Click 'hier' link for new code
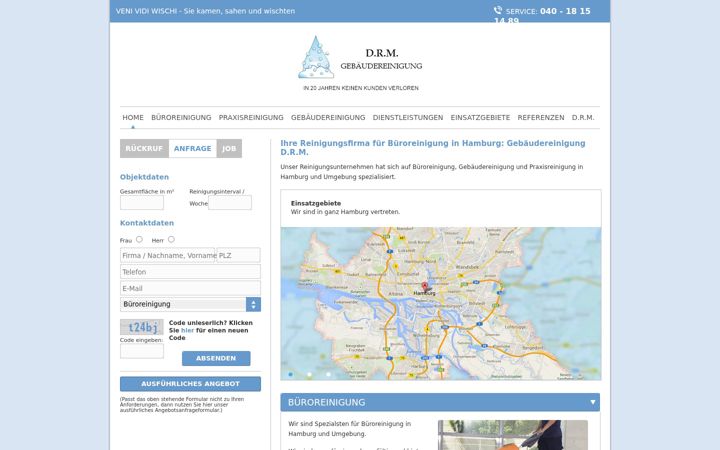This screenshot has height=450, width=720. [x=187, y=330]
